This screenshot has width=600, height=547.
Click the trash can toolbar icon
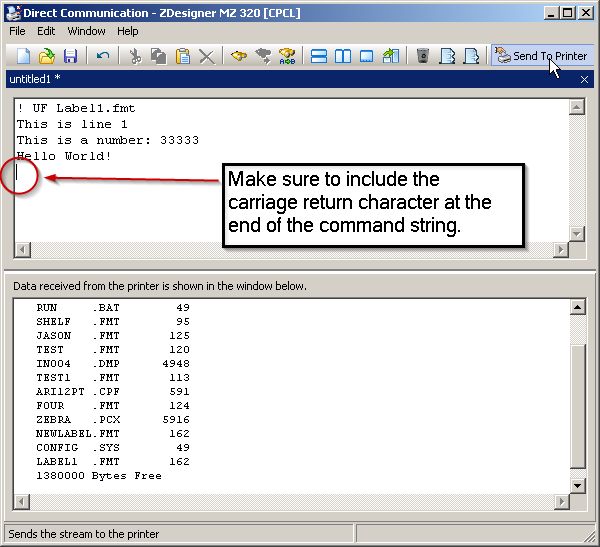pyautogui.click(x=423, y=56)
